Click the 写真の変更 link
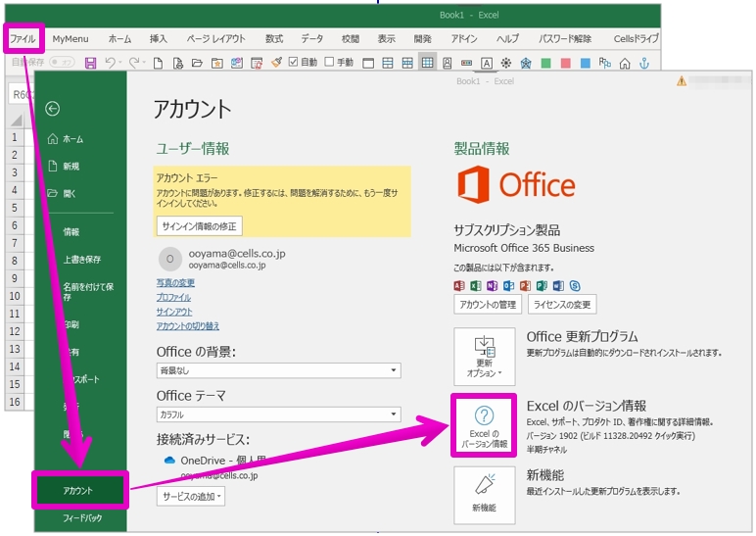 point(175,283)
